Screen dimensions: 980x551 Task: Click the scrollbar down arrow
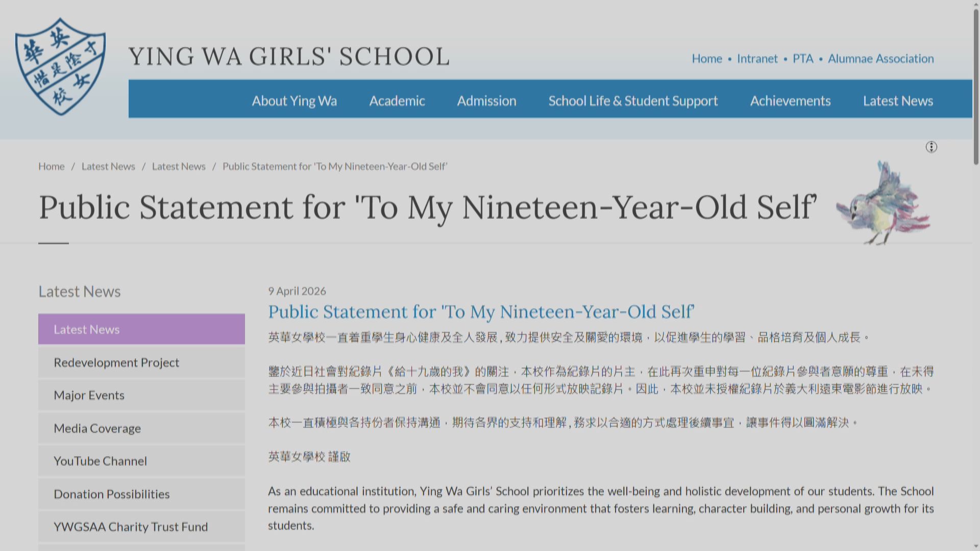point(976,546)
